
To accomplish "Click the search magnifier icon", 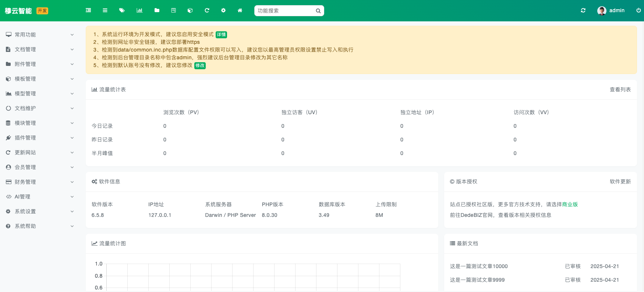I will pyautogui.click(x=318, y=11).
